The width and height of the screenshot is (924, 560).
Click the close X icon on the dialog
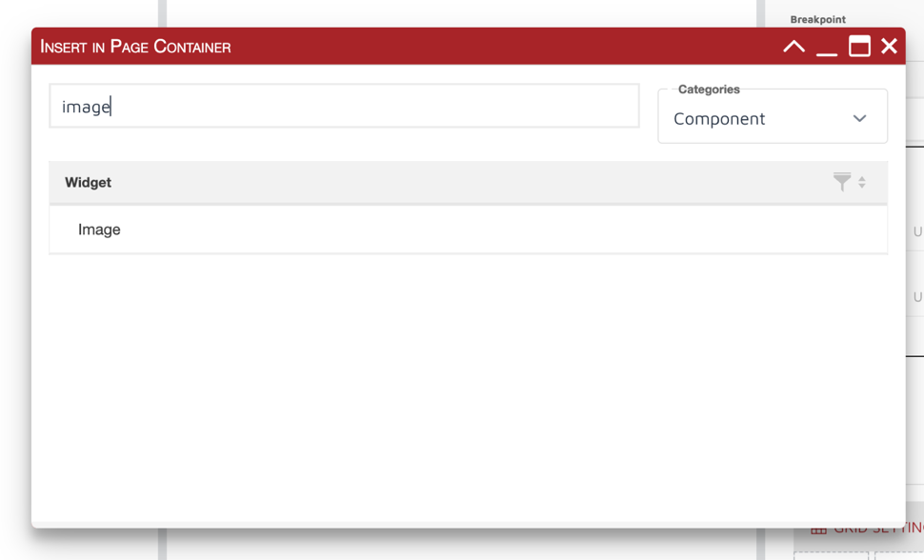point(889,45)
